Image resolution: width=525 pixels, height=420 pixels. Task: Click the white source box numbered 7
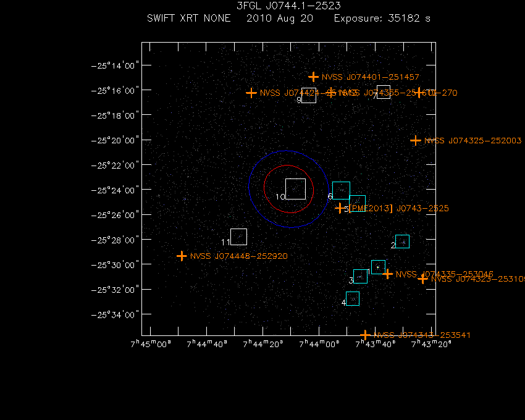point(384,92)
